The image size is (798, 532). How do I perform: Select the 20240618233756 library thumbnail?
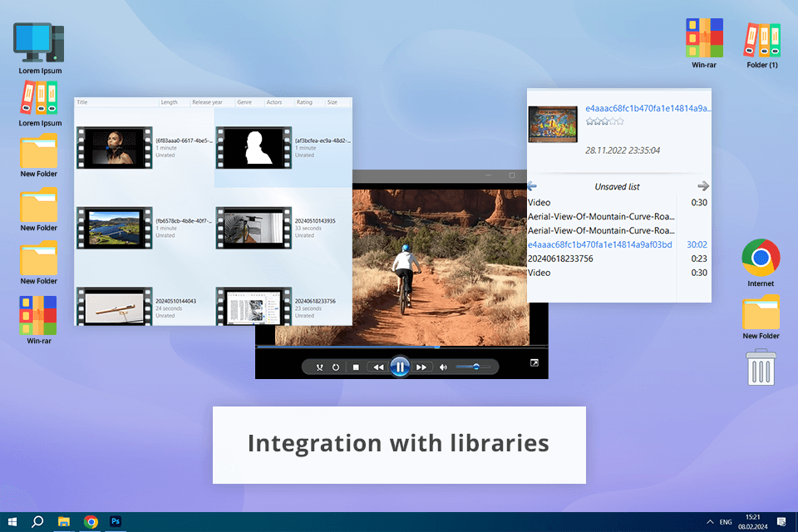(x=254, y=307)
